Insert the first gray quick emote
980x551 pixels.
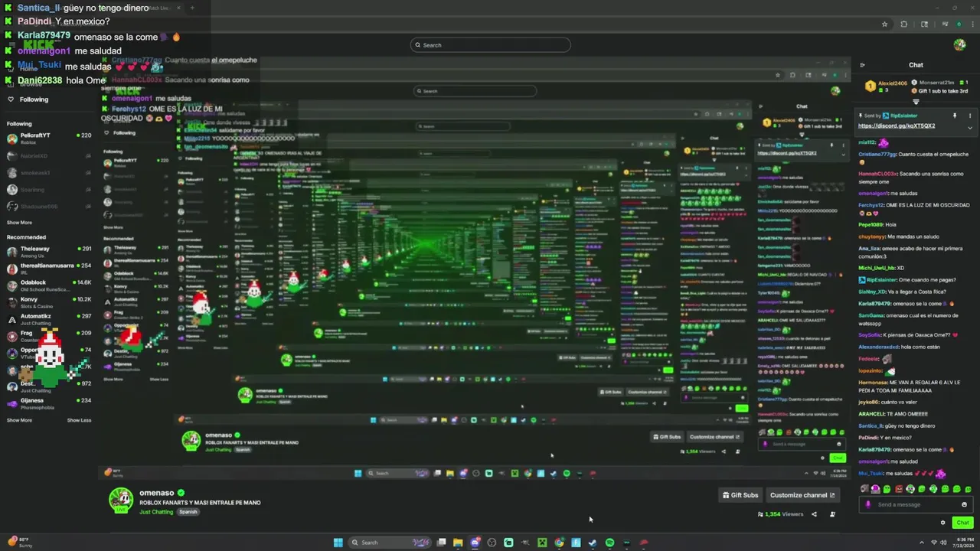tap(864, 489)
